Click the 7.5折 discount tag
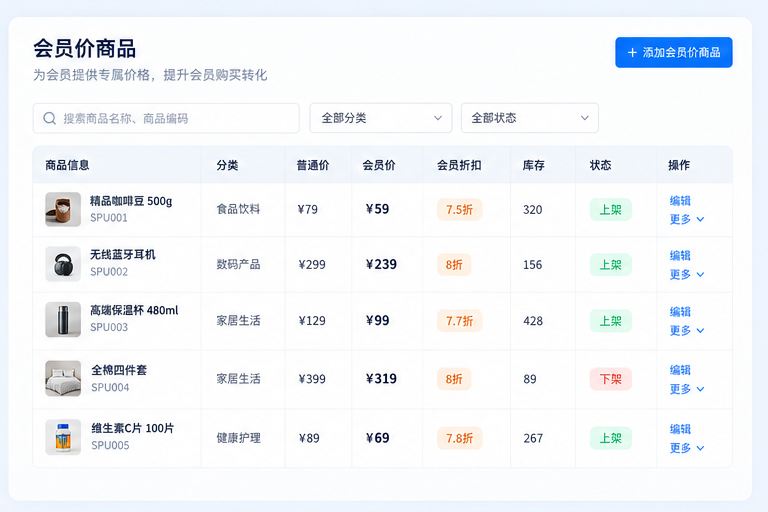The height and width of the screenshot is (512, 768). pos(459,210)
